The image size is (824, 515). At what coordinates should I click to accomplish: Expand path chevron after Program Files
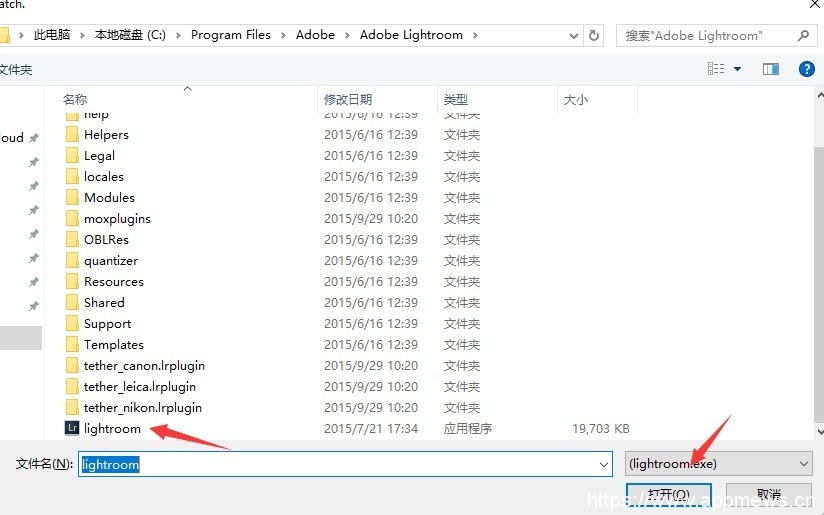(x=283, y=35)
